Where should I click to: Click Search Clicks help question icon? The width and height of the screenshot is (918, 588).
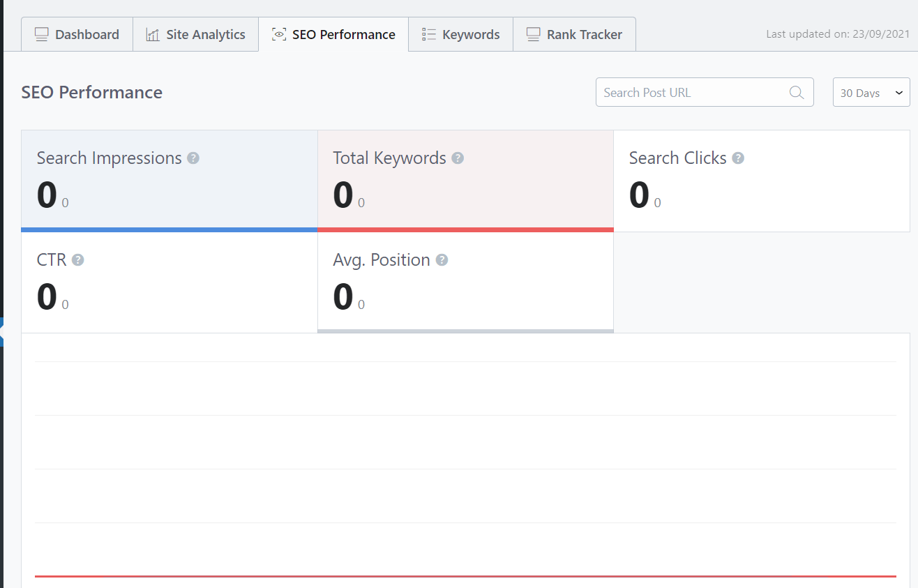(738, 158)
